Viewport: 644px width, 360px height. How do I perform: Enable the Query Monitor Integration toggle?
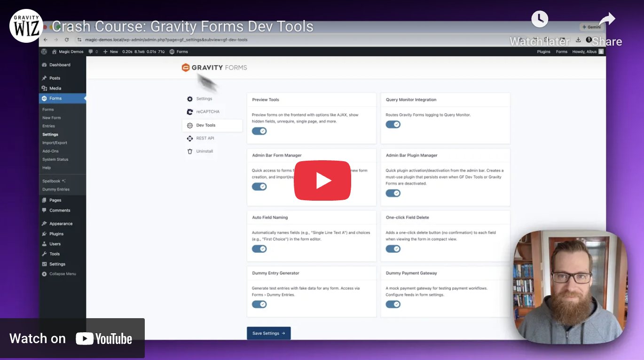tap(393, 124)
